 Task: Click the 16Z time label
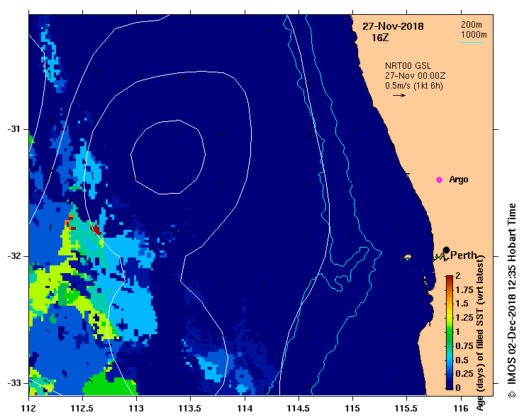[x=380, y=38]
